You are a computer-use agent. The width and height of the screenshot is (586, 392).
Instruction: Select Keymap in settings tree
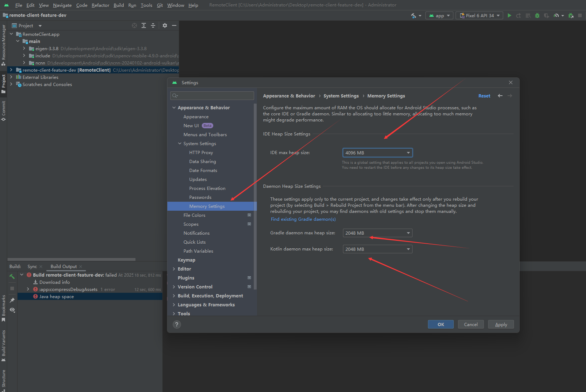(x=186, y=260)
